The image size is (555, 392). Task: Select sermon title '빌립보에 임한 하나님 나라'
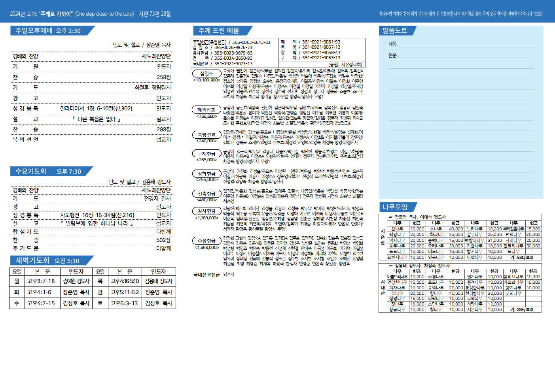96,223
